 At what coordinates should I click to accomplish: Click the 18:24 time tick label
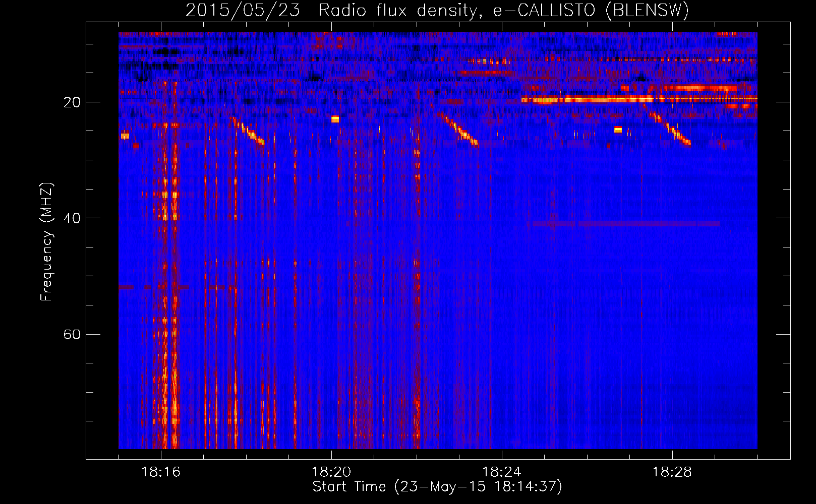pyautogui.click(x=502, y=472)
